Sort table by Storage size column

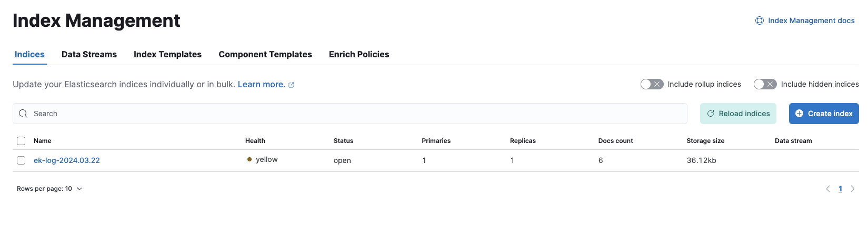coord(705,141)
